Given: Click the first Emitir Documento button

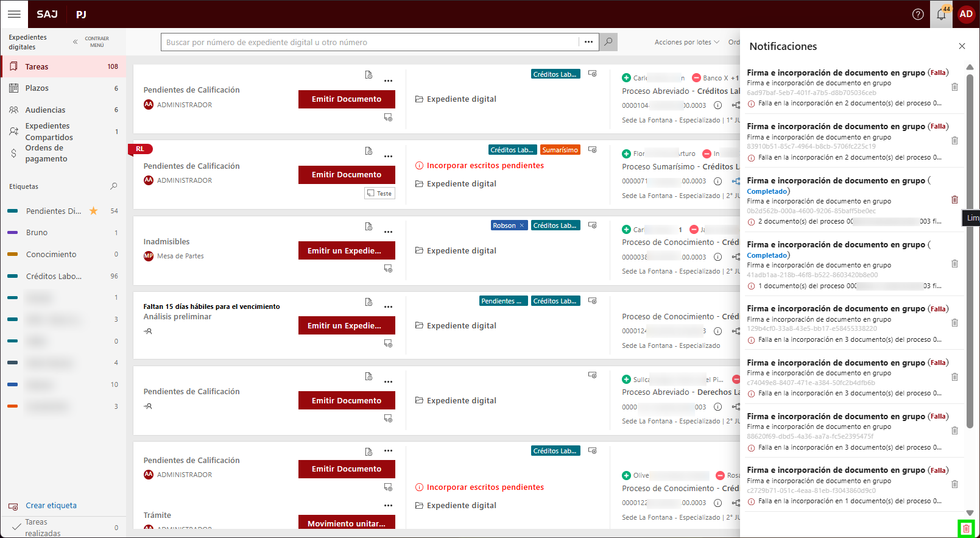Looking at the screenshot, I should [x=347, y=99].
